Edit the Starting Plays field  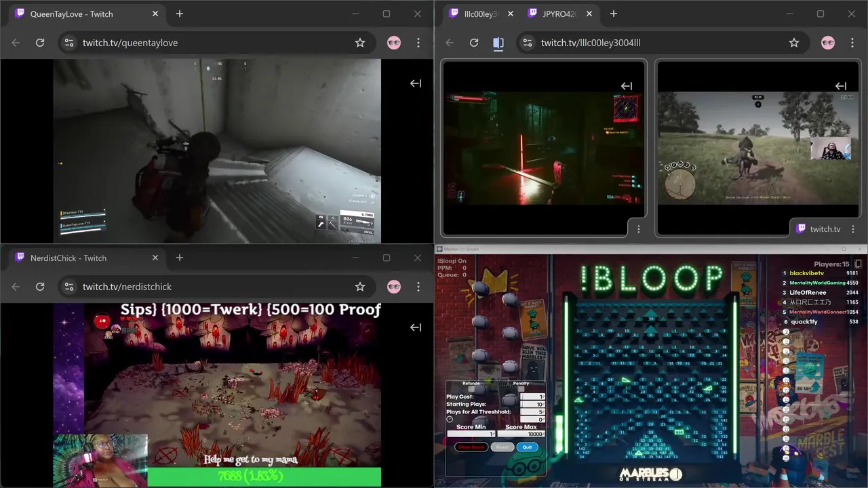tap(532, 404)
